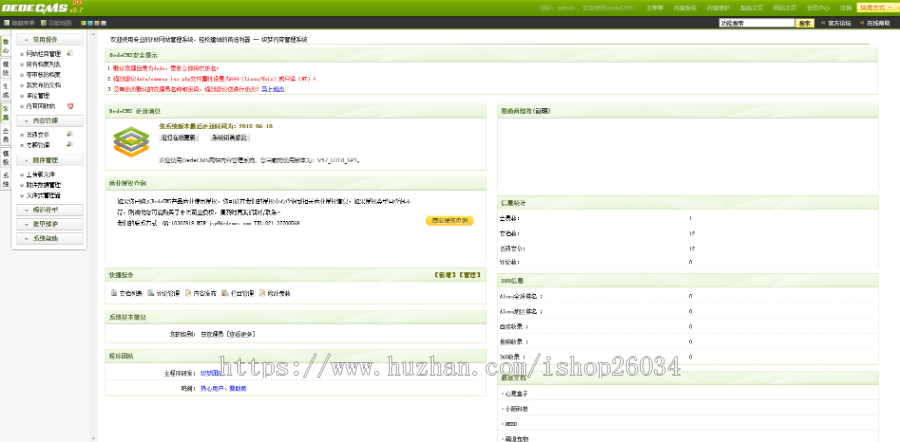Switch to the 模块 vertical tab
This screenshot has width=900, height=442.
(x=5, y=68)
